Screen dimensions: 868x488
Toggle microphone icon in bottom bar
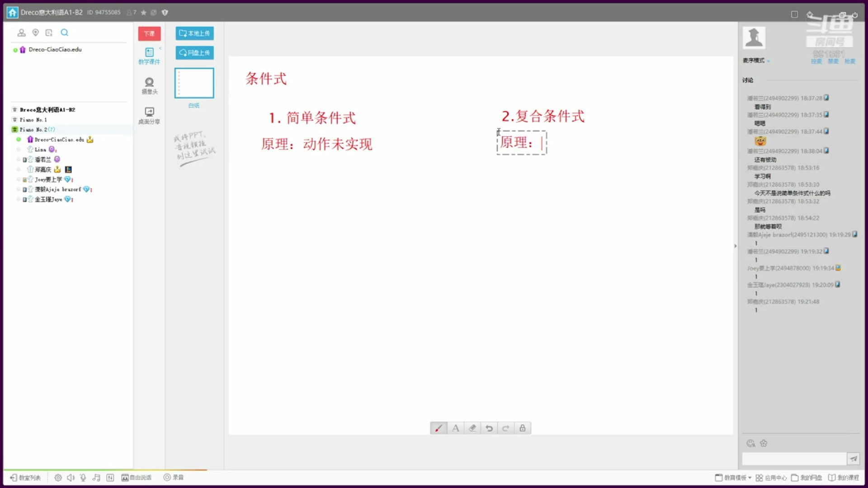tap(83, 478)
